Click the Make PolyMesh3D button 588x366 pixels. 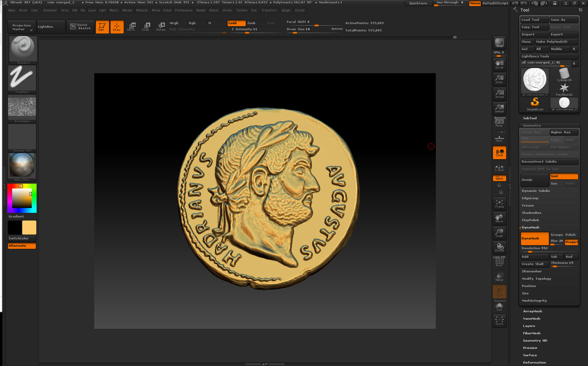coord(556,42)
